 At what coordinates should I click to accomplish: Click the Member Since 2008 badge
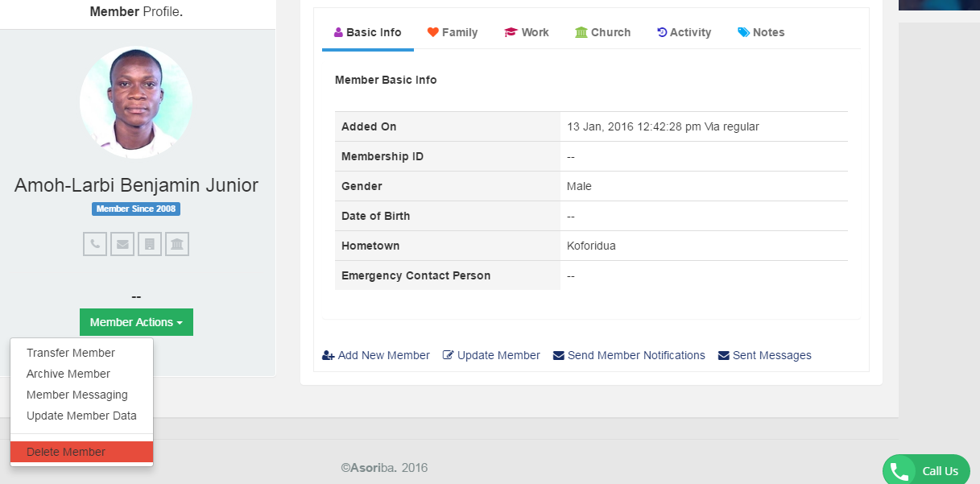coord(136,209)
